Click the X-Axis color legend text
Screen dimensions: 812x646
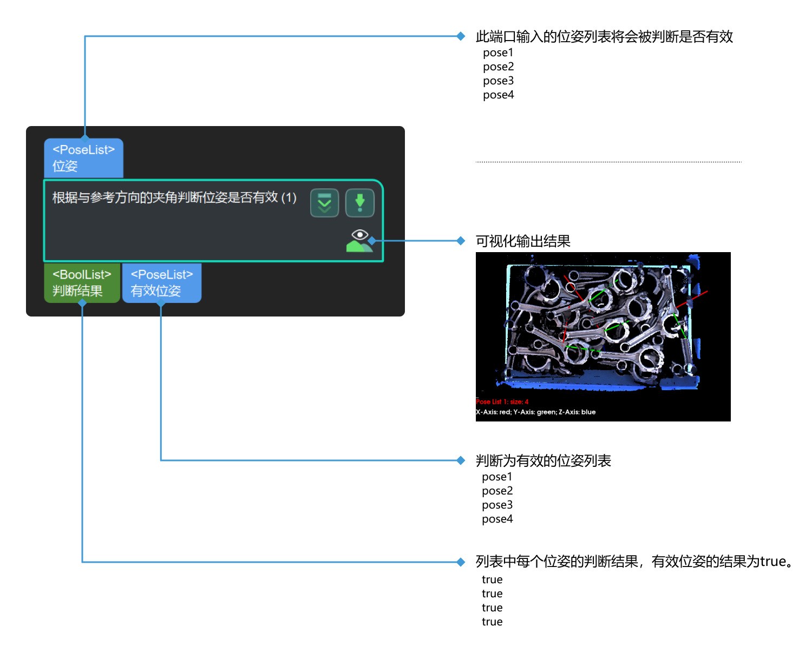(535, 412)
